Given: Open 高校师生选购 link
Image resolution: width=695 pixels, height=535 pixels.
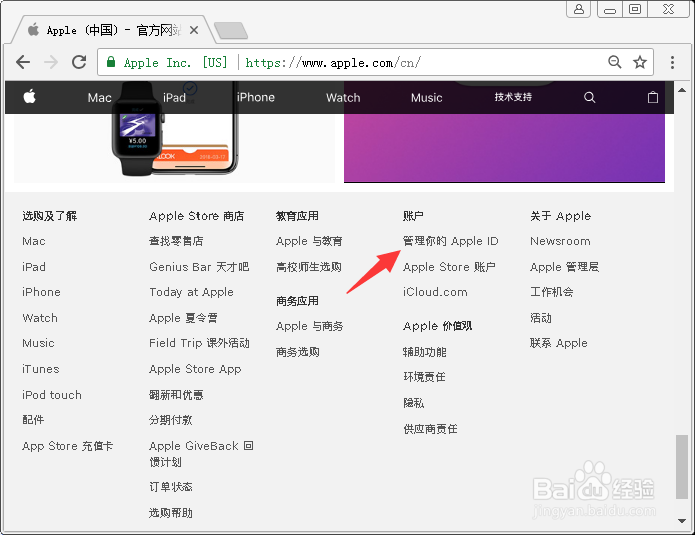Looking at the screenshot, I should coord(308,267).
